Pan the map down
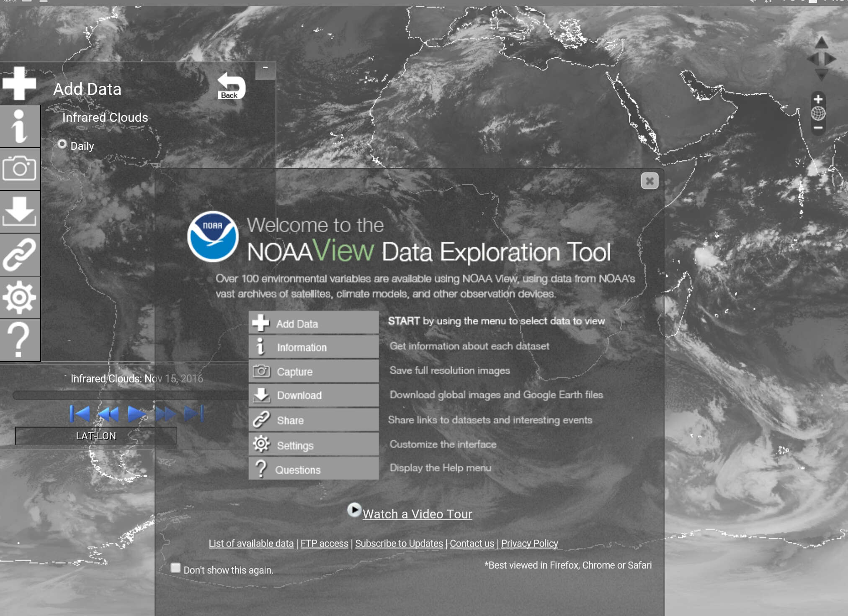The image size is (848, 616). [x=821, y=75]
